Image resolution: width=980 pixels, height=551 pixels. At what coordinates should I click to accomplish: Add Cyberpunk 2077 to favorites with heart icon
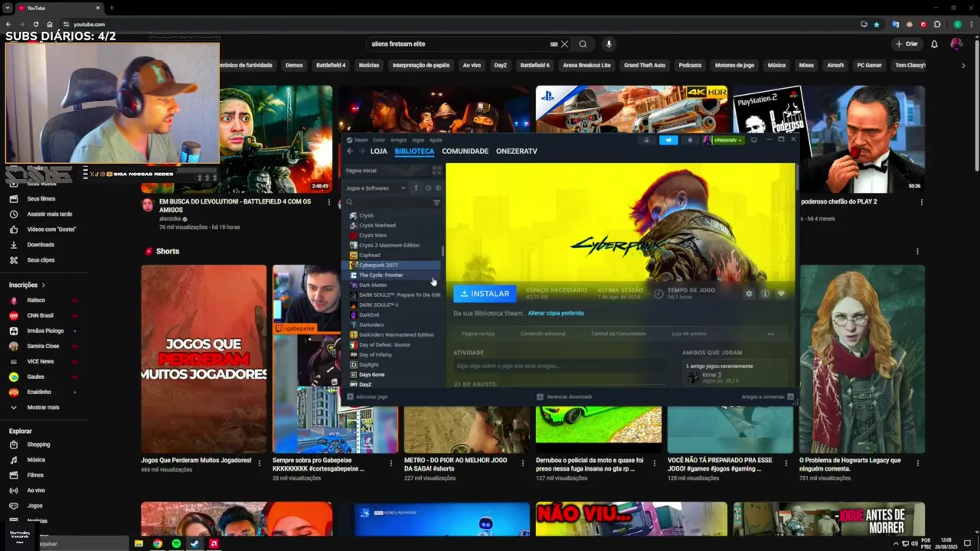pyautogui.click(x=781, y=293)
